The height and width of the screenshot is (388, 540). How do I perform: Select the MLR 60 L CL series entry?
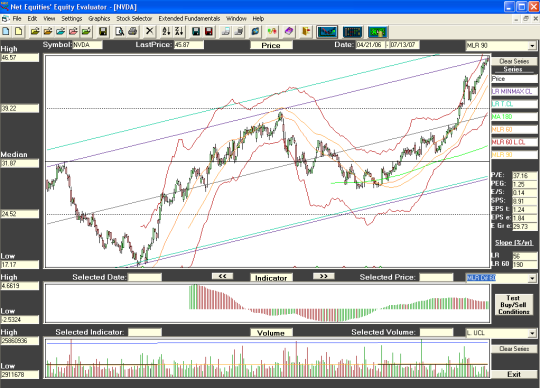point(514,142)
